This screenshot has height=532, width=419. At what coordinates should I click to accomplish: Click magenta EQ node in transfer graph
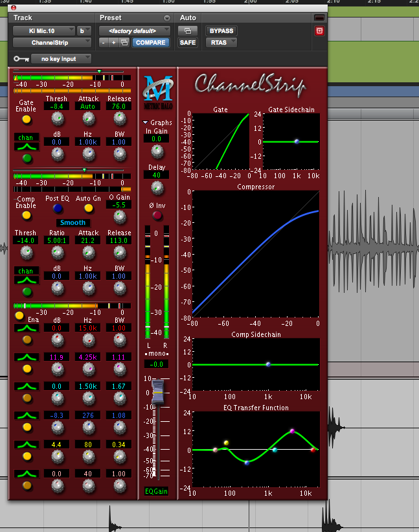click(292, 431)
